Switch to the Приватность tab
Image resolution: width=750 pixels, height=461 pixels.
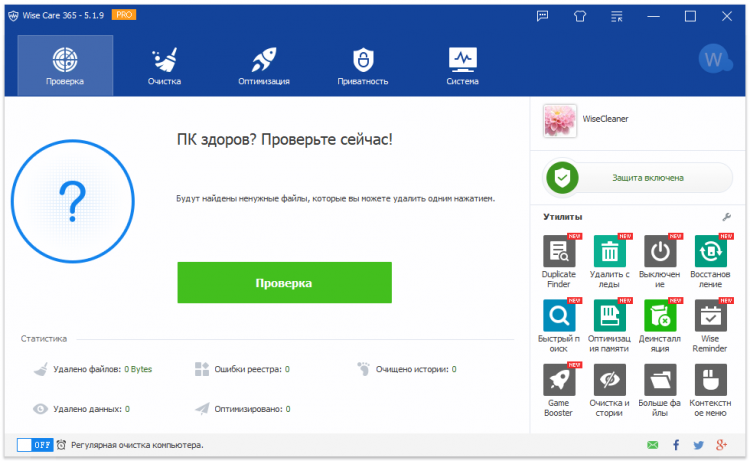[x=363, y=66]
